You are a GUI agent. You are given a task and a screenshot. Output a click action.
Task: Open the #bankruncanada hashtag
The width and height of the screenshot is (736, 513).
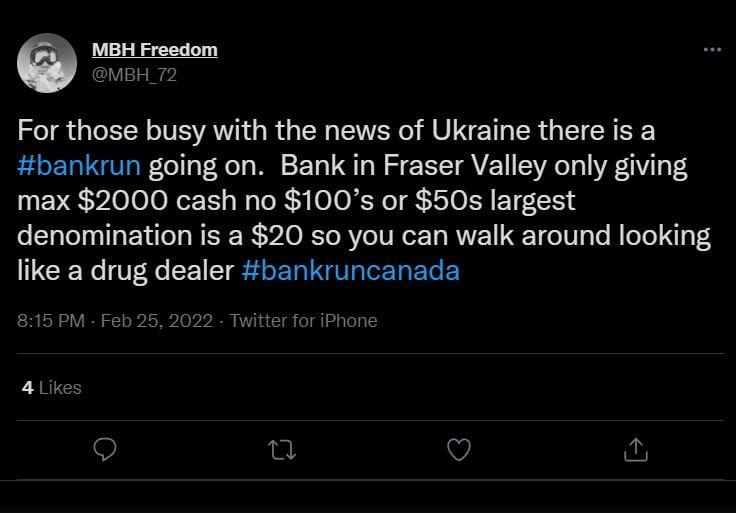(x=350, y=271)
